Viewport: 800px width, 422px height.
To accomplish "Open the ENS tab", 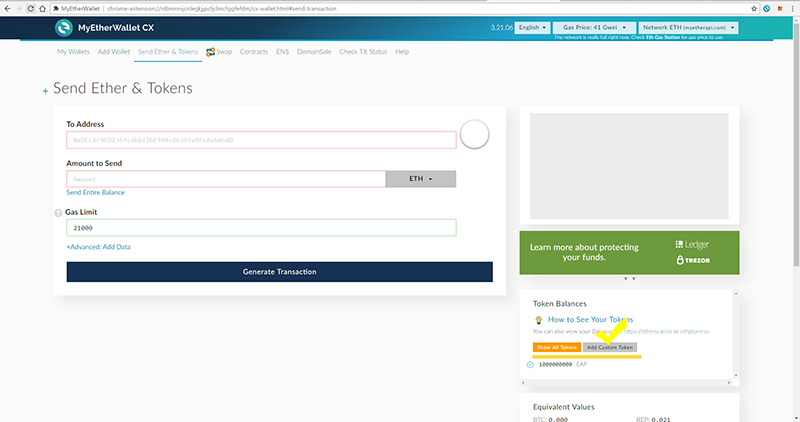I will (283, 52).
